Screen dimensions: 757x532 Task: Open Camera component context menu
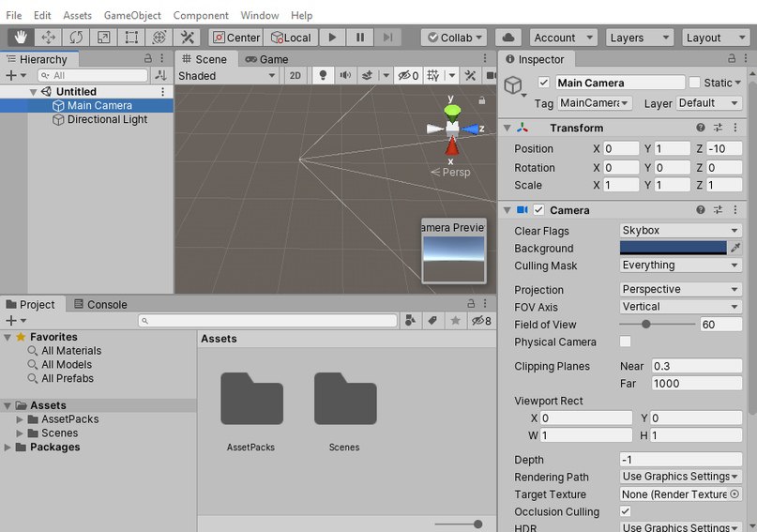735,209
